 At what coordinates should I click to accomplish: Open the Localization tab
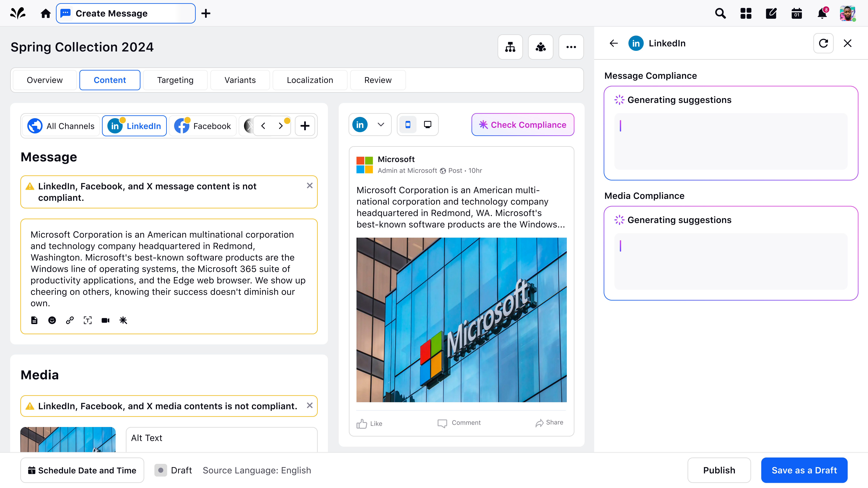310,80
